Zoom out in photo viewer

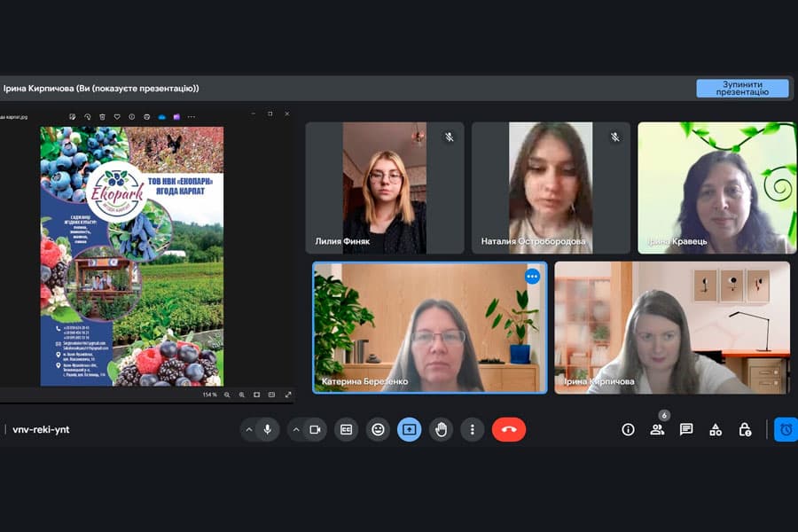[227, 395]
